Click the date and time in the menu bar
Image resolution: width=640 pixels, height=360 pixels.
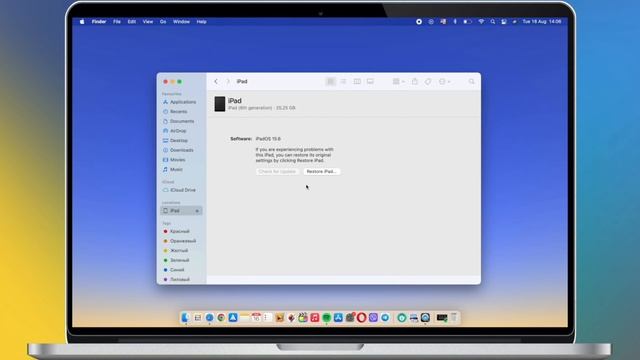click(542, 22)
